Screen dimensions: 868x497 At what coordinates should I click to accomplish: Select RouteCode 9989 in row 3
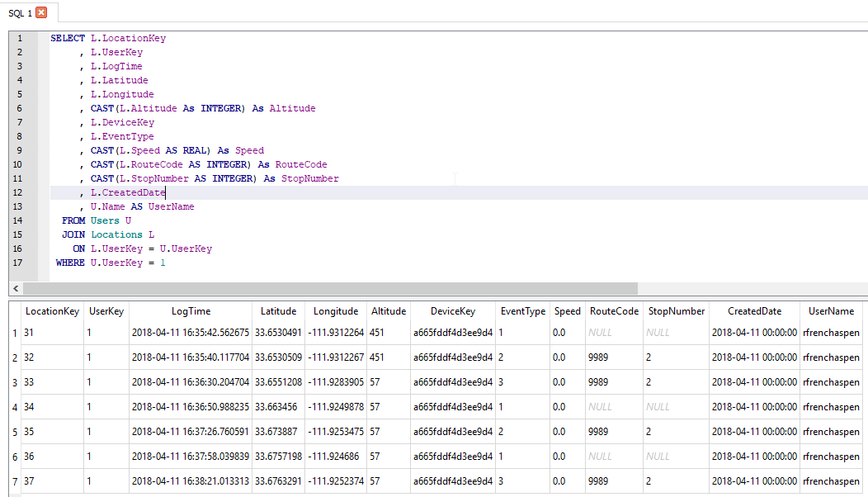pyautogui.click(x=614, y=382)
